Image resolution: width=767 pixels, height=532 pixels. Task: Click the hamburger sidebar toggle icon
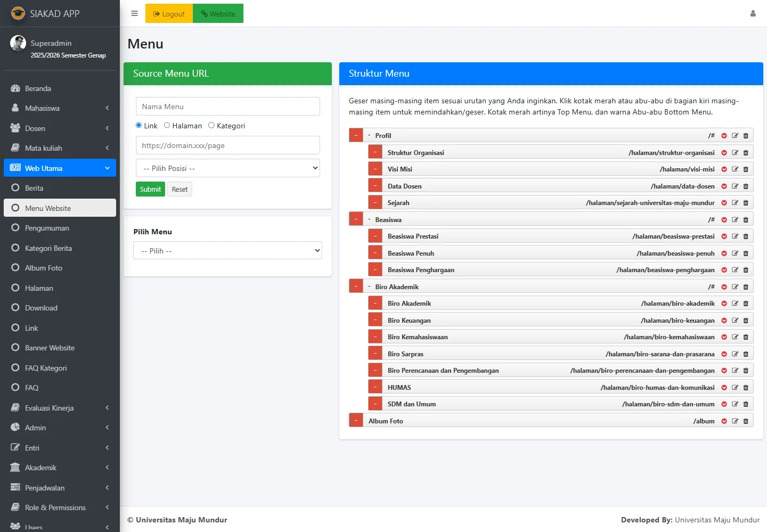click(x=134, y=13)
